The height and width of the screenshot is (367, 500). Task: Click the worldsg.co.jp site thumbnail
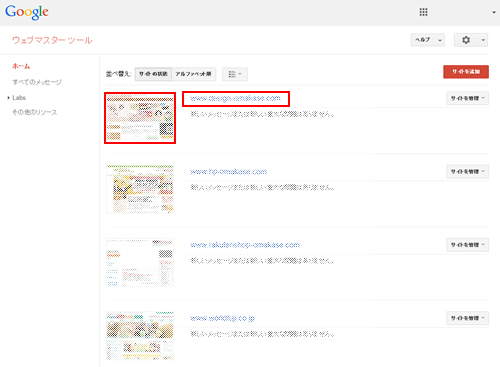click(x=140, y=336)
